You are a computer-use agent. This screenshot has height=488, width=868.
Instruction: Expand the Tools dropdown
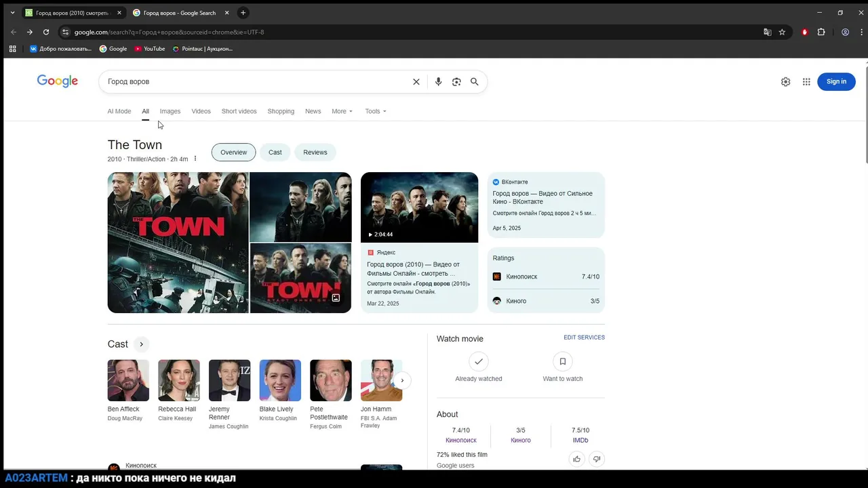pos(376,111)
